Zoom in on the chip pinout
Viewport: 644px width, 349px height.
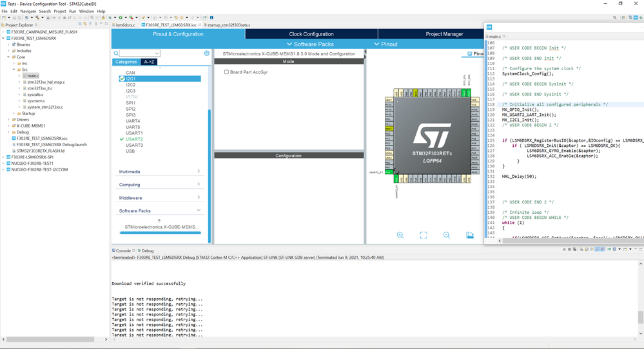click(400, 235)
